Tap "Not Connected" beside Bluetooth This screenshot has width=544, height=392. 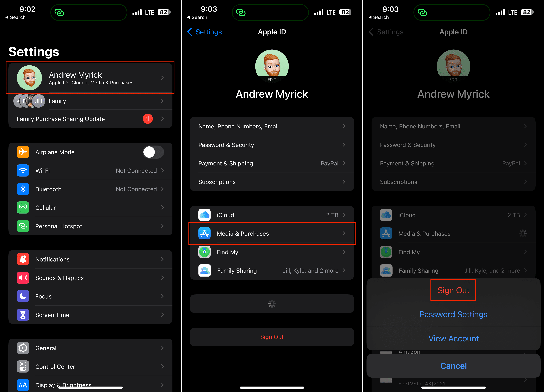click(x=136, y=189)
